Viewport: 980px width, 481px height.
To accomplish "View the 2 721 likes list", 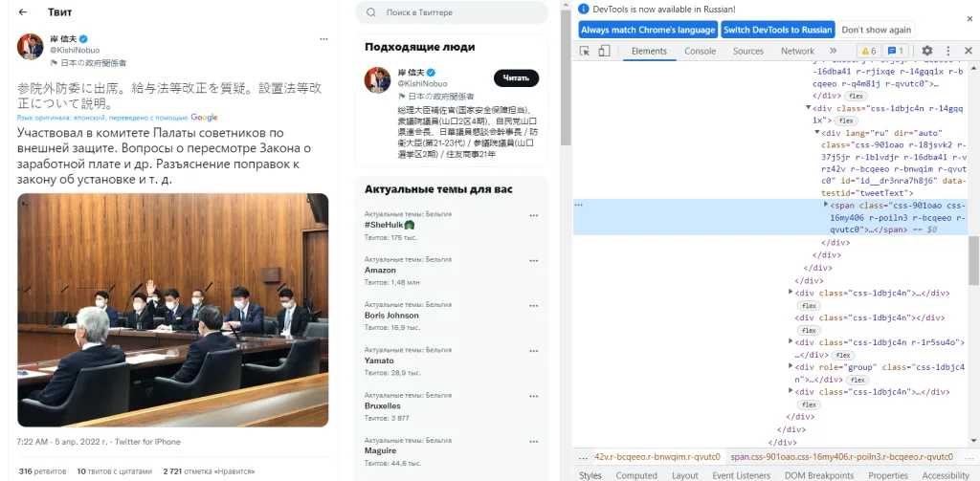I will [209, 471].
